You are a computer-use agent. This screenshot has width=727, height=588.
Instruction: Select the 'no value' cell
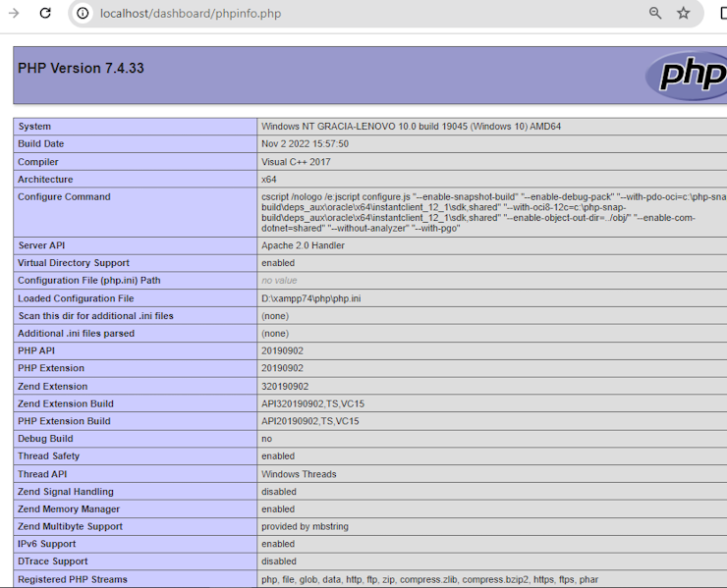pyautogui.click(x=279, y=281)
